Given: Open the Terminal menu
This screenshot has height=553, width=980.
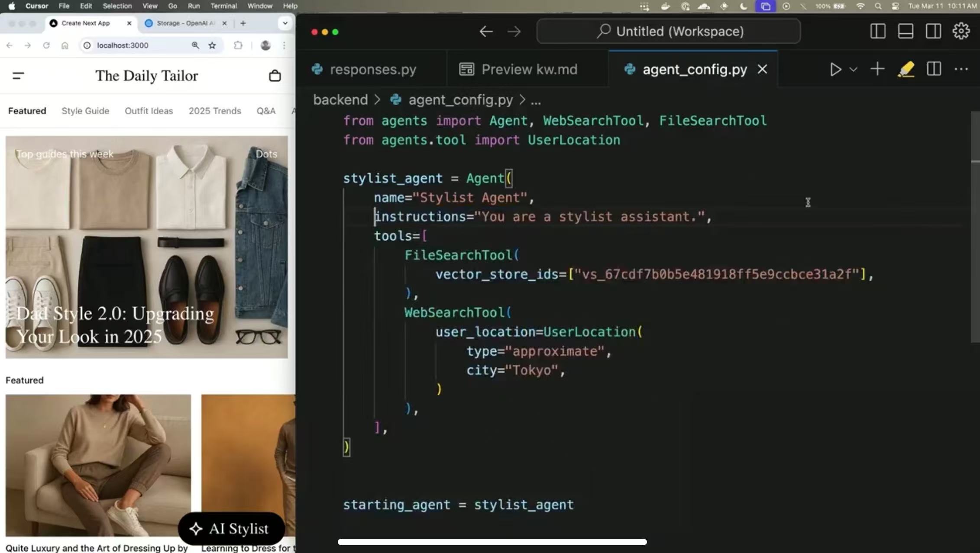Looking at the screenshot, I should pos(223,6).
